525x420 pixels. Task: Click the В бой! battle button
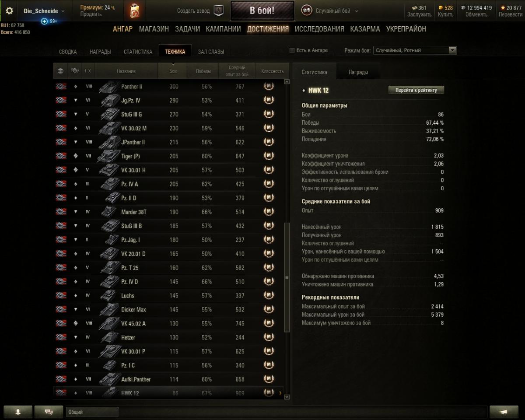[262, 11]
